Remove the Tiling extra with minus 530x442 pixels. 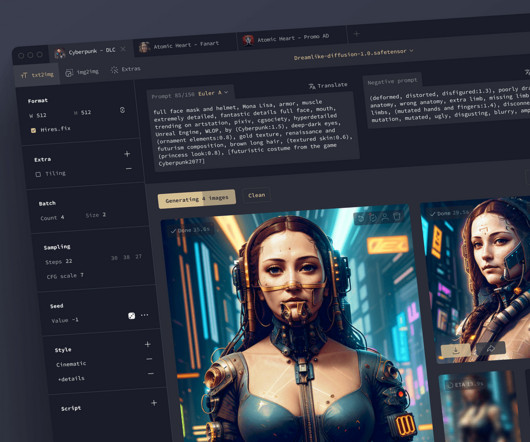[129, 168]
